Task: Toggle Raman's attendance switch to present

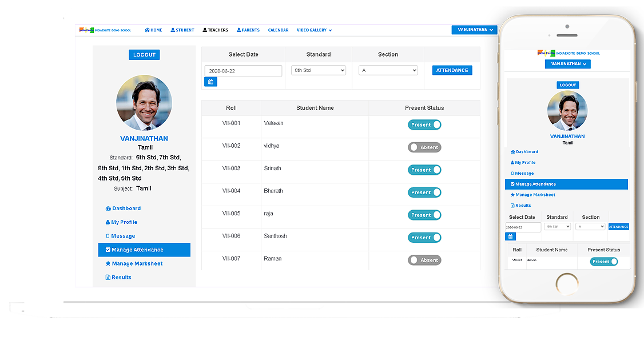Action: (x=424, y=260)
